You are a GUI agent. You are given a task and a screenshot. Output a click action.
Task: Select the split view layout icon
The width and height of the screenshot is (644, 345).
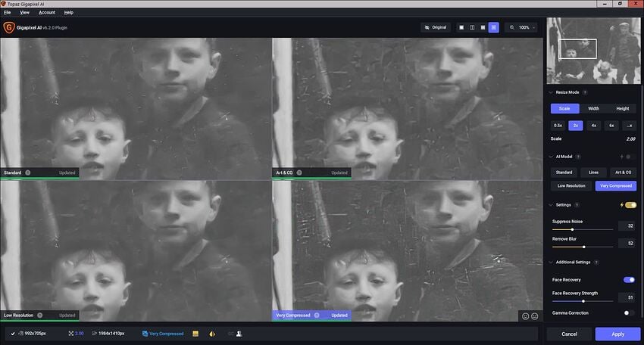[x=471, y=27]
